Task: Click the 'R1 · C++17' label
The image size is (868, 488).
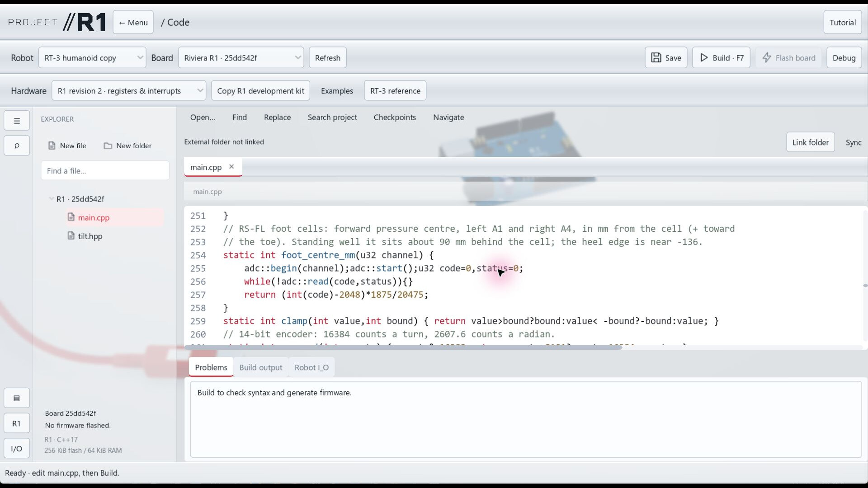Action: (x=61, y=440)
